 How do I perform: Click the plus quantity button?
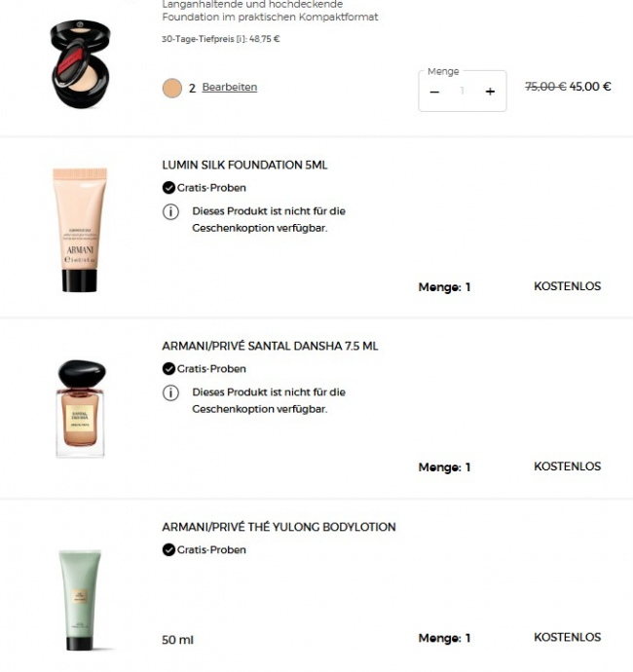pos(490,92)
